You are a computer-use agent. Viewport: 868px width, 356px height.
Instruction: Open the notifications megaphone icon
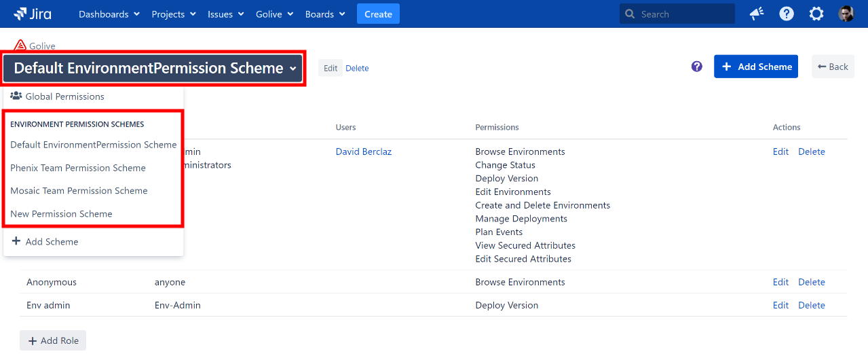[757, 14]
